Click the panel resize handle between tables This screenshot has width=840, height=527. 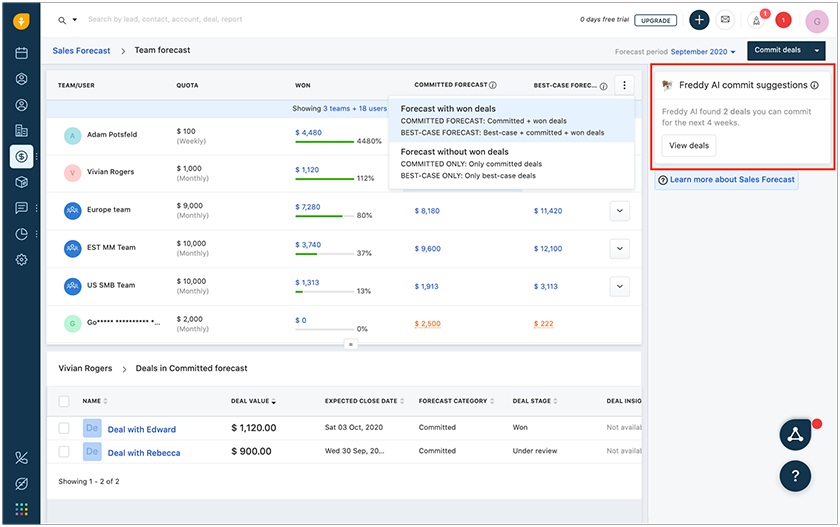[x=350, y=344]
